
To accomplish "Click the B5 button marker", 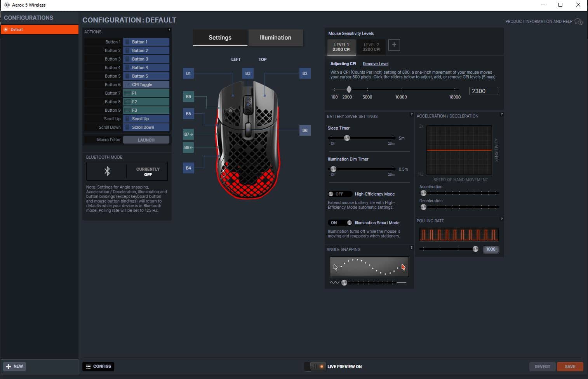I will tap(188, 114).
